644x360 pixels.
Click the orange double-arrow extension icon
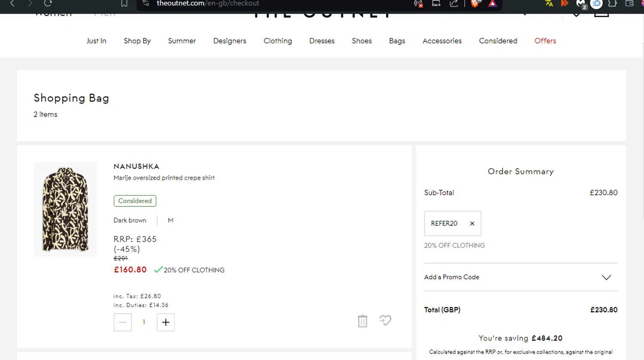[x=565, y=3]
